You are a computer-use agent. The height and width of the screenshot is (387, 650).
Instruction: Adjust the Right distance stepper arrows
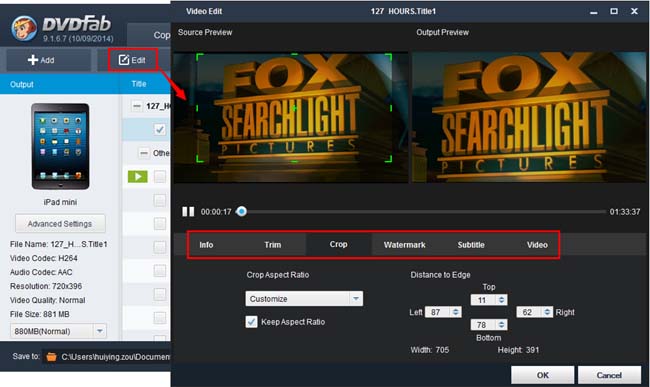(x=547, y=312)
